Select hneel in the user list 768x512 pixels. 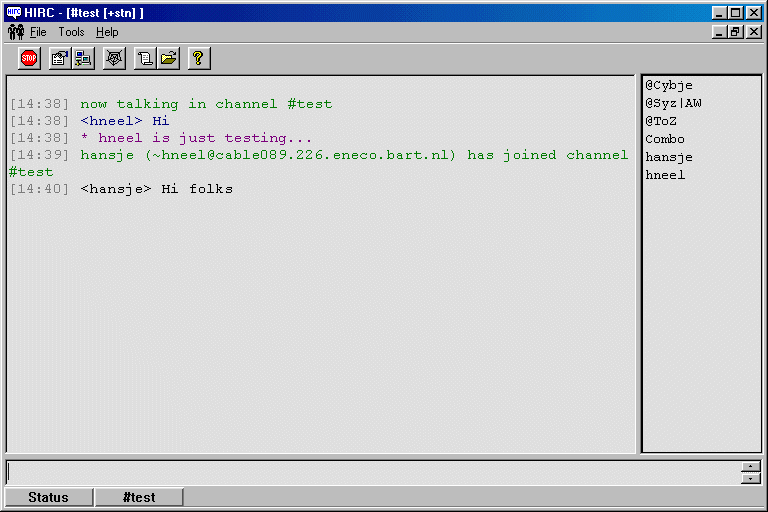coord(665,175)
